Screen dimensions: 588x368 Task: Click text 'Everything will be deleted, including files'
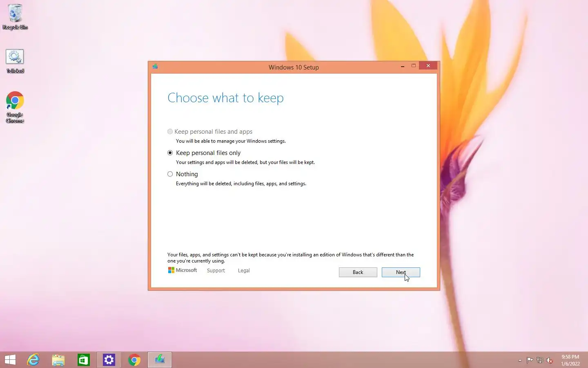[220, 184]
